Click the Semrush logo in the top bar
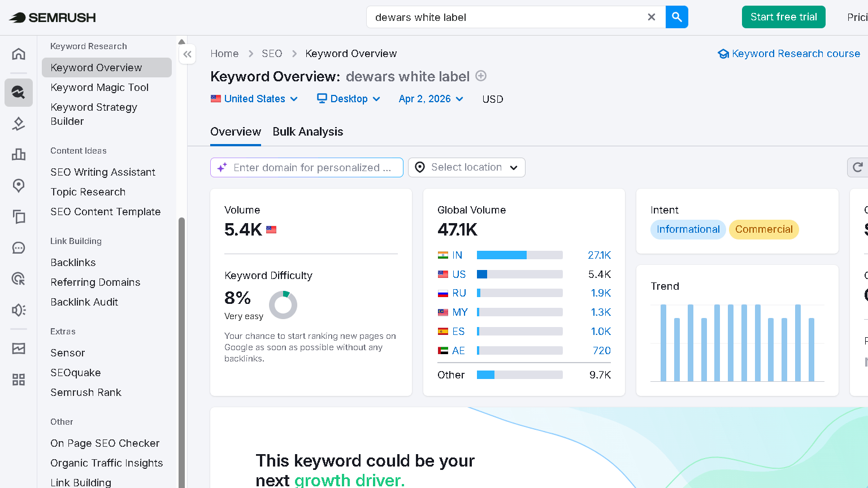The image size is (868, 488). (51, 17)
